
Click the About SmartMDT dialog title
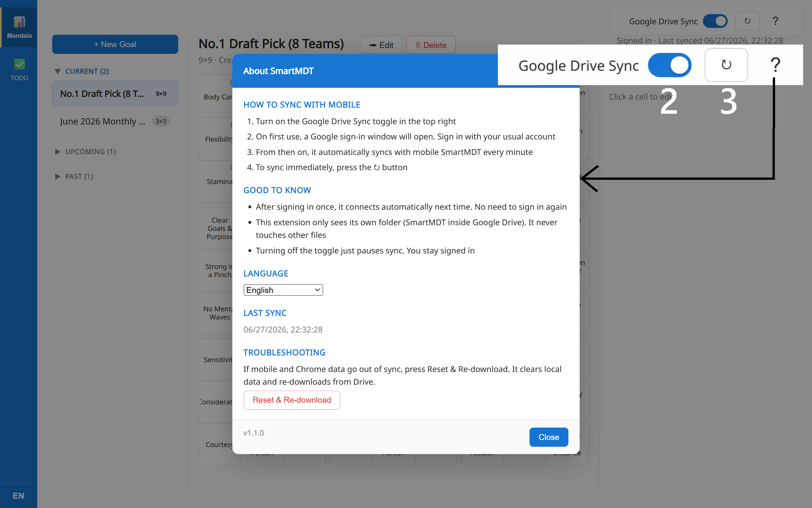tap(278, 71)
